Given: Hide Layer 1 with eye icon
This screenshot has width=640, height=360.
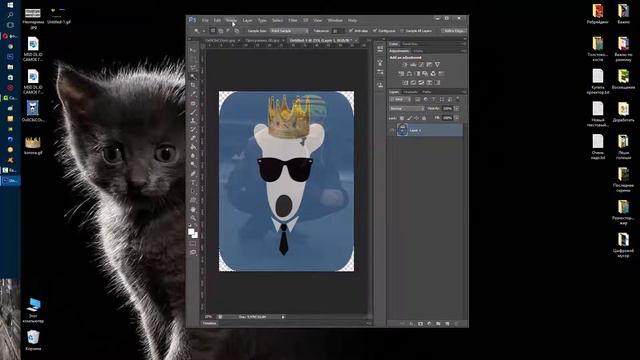Looking at the screenshot, I should tap(392, 130).
